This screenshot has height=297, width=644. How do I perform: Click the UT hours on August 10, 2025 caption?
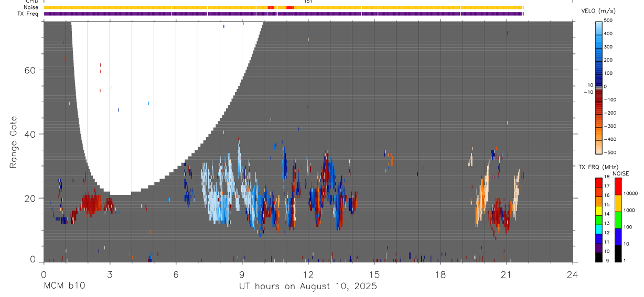(308, 286)
